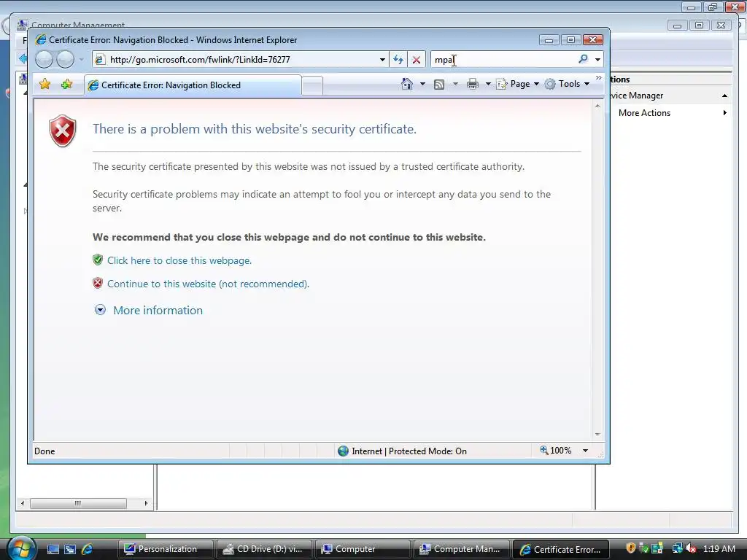Click the red shield icon beside Continue link
Viewport: 747px width, 560px height.
click(x=98, y=284)
